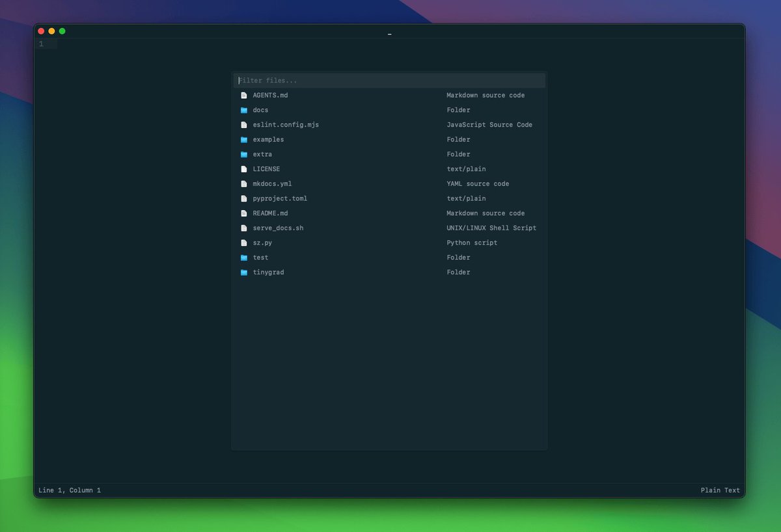The image size is (781, 532).
Task: Click the test folder icon
Action: (x=244, y=258)
